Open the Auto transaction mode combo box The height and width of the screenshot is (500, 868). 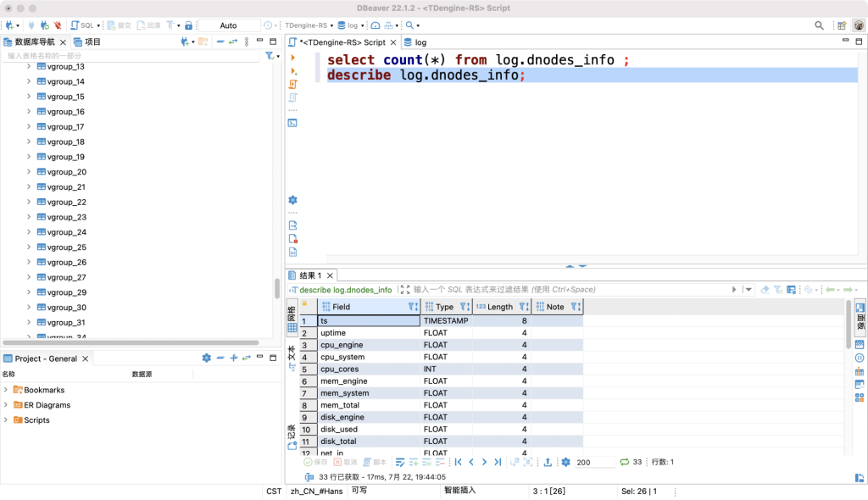[229, 25]
